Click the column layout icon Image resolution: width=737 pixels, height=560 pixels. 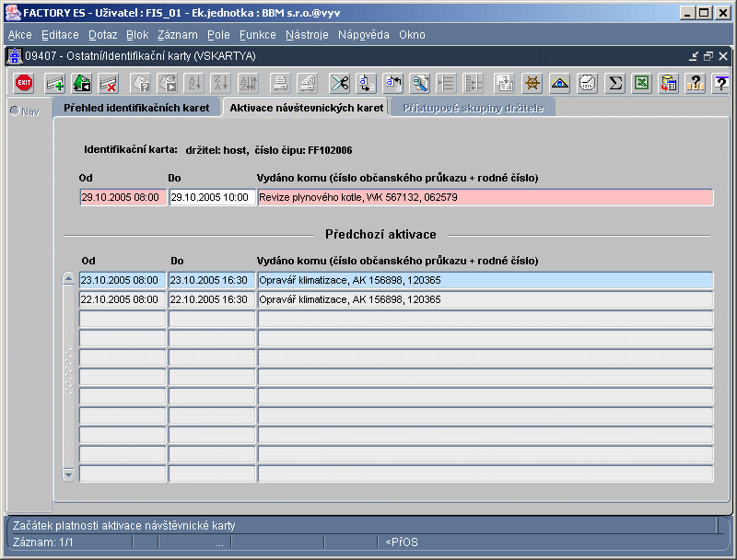pos(473,83)
